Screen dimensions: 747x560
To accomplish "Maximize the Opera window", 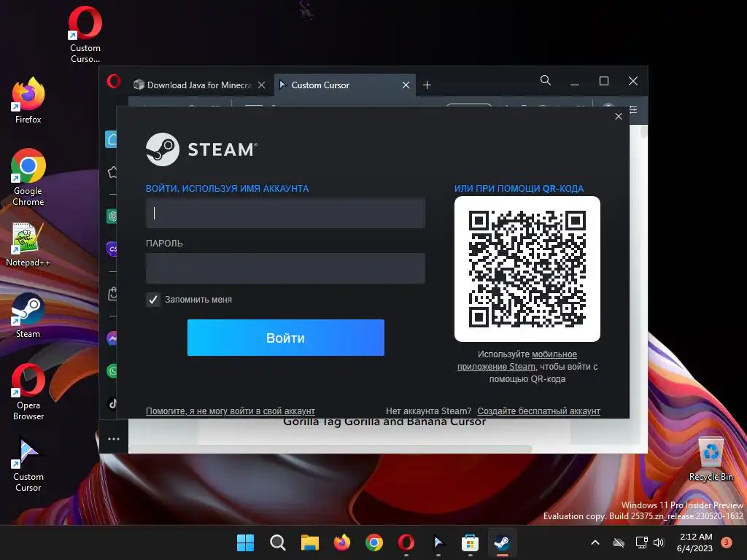I will [603, 81].
